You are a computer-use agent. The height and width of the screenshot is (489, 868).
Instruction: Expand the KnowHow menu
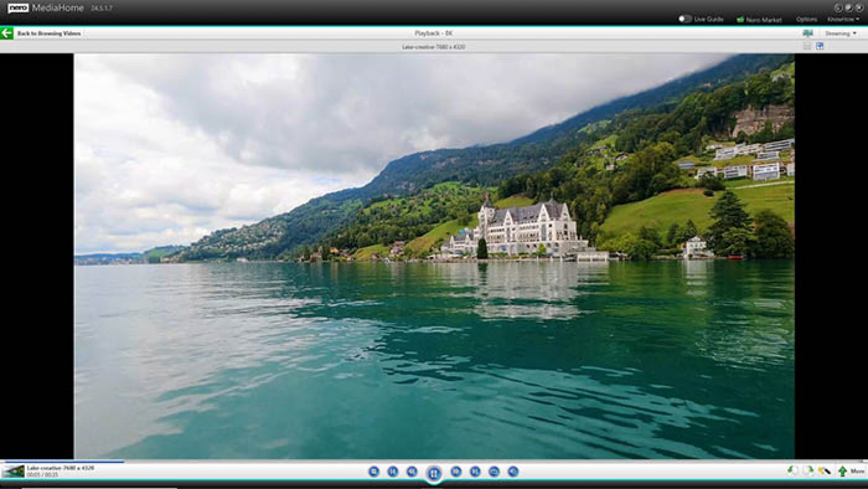coord(843,19)
